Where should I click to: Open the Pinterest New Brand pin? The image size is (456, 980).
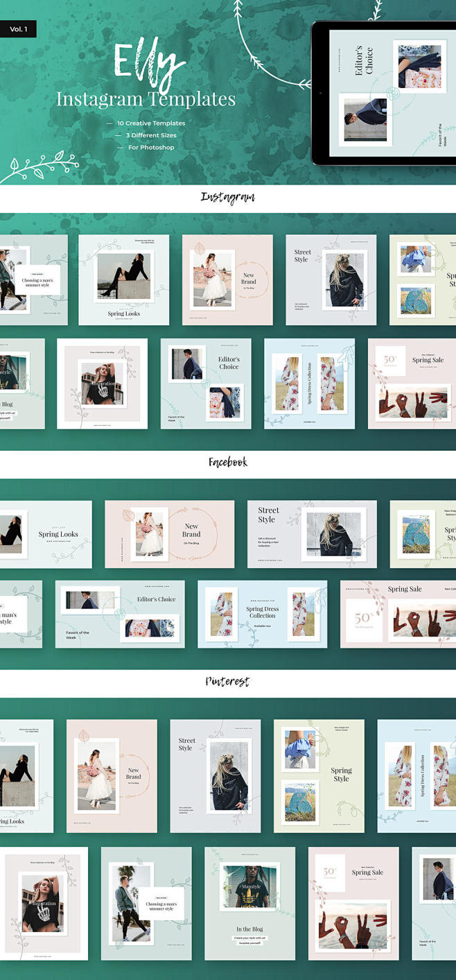pyautogui.click(x=112, y=776)
